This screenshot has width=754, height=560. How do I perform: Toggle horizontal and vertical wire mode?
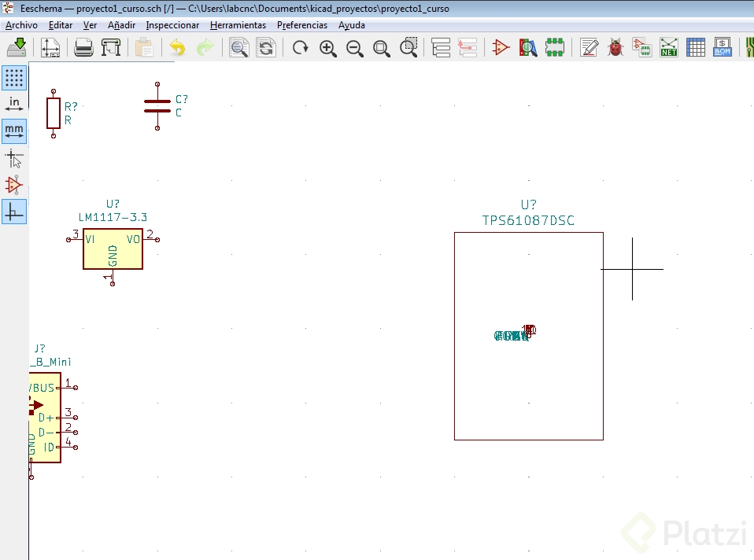point(14,212)
